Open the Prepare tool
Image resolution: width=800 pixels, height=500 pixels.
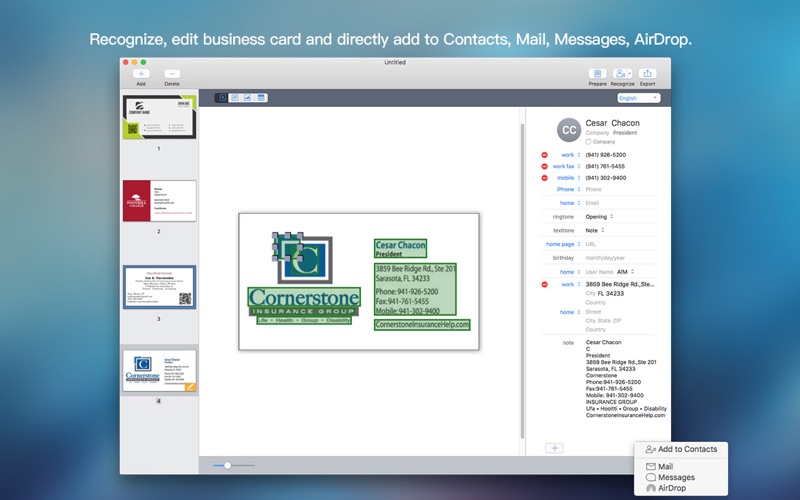[x=597, y=74]
